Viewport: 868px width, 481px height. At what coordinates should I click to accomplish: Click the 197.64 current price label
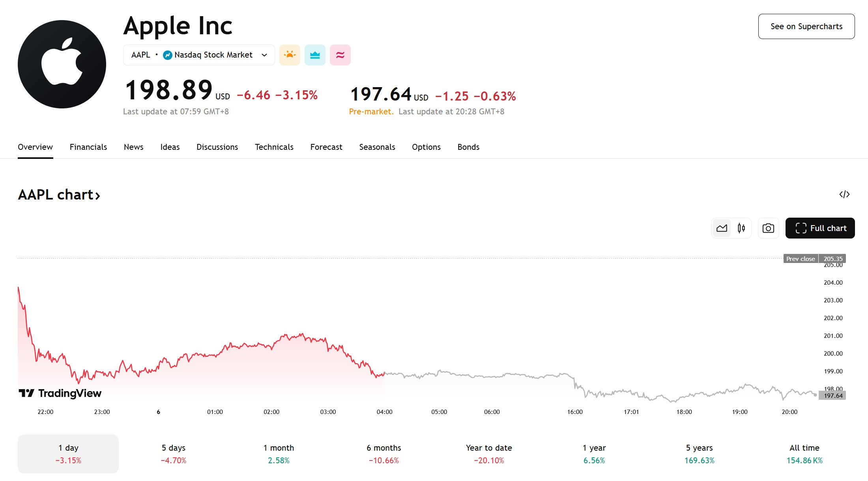click(x=832, y=395)
